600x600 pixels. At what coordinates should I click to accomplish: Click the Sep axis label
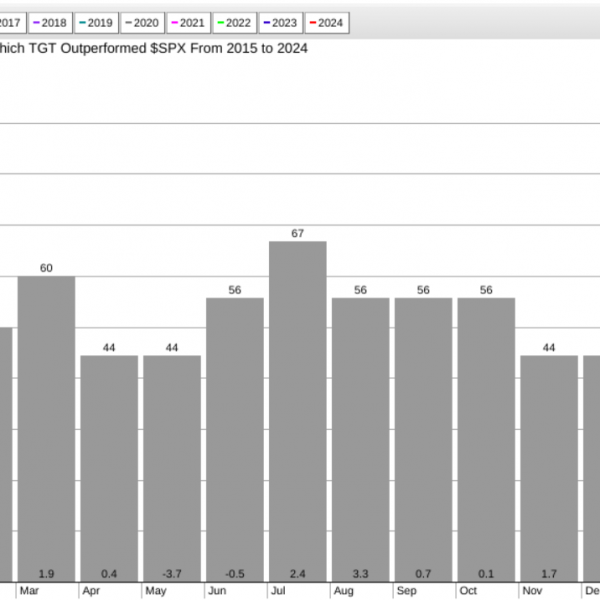[406, 591]
